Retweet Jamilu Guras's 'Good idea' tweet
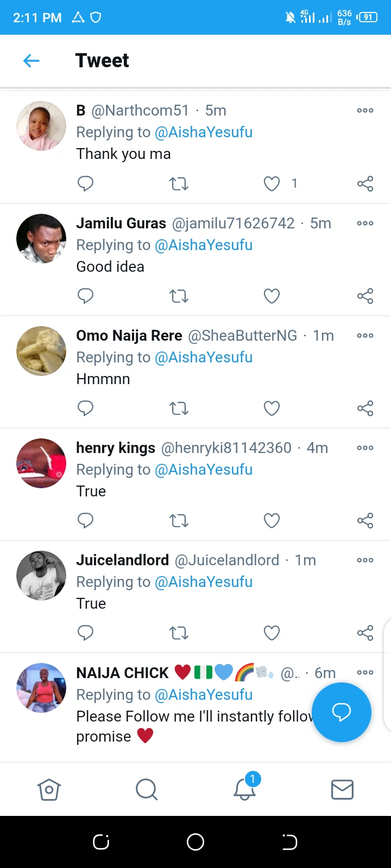 pos(179,296)
